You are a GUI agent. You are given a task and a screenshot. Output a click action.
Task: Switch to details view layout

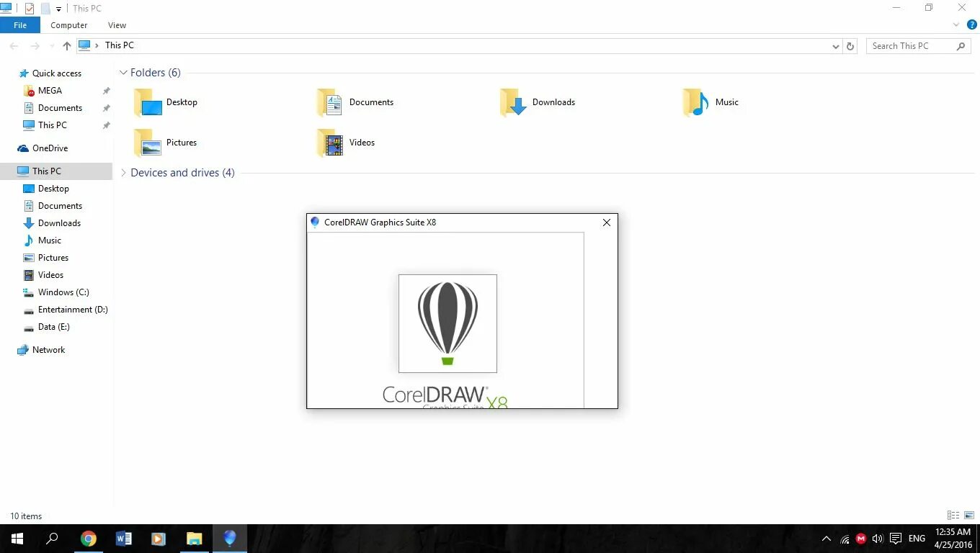click(953, 516)
